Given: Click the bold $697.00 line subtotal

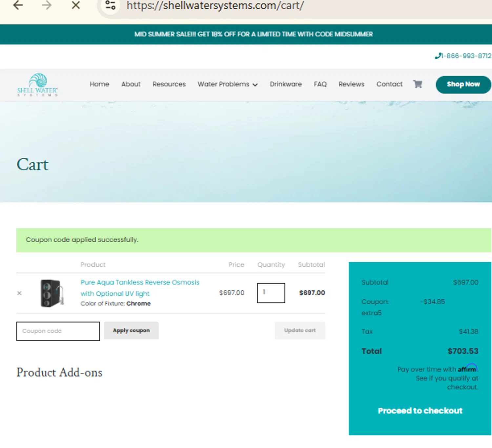Looking at the screenshot, I should [312, 293].
